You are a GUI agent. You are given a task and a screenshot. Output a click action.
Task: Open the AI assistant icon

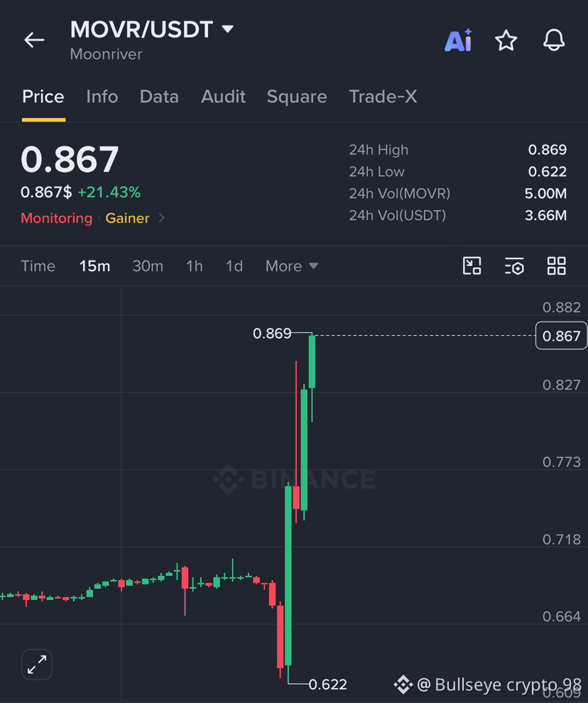[458, 40]
